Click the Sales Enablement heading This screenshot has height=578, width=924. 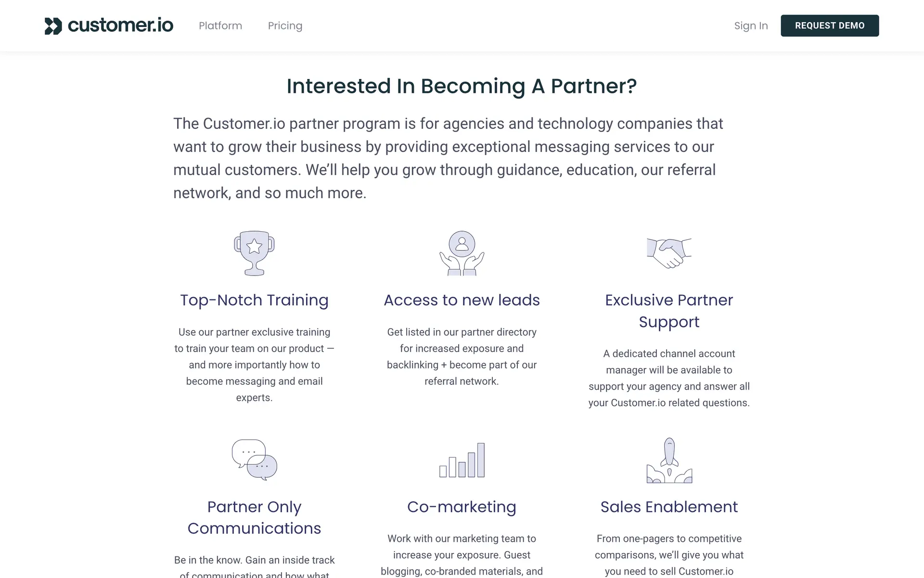(669, 507)
